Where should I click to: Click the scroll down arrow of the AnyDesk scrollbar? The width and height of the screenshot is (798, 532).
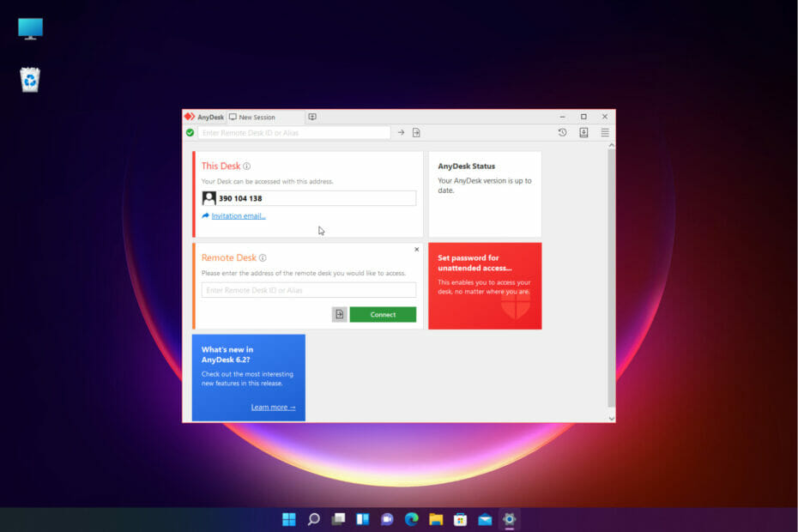click(611, 419)
